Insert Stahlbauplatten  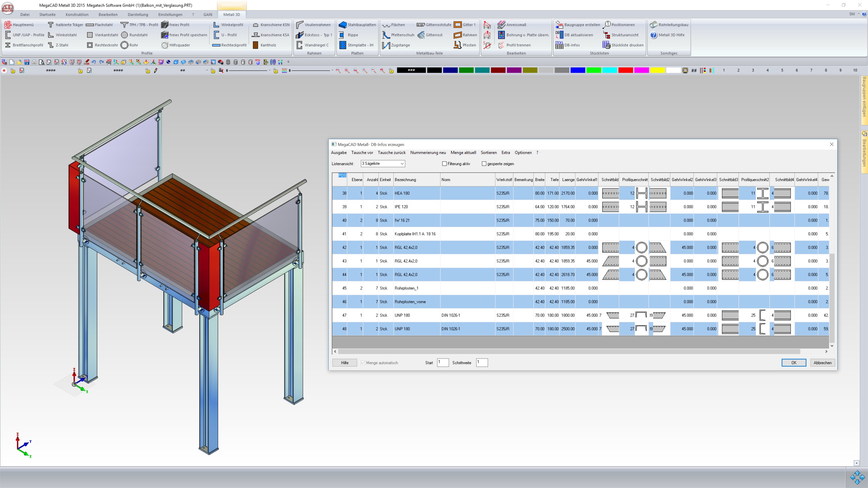(357, 25)
